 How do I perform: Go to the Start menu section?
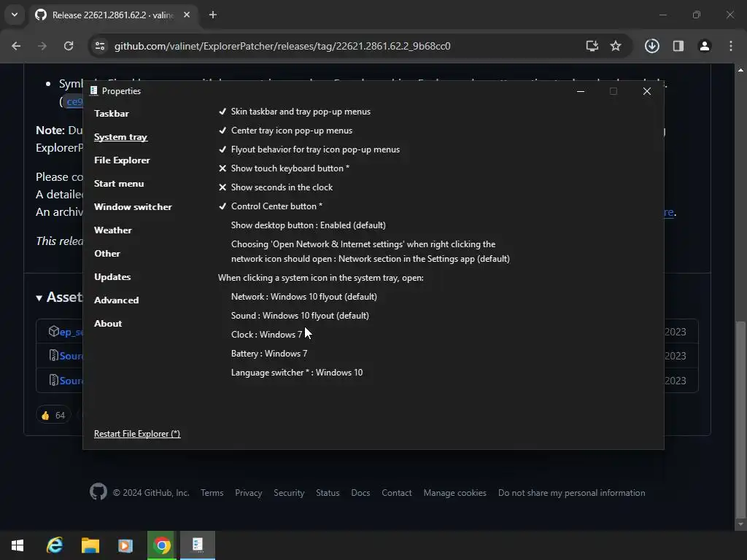pos(119,183)
